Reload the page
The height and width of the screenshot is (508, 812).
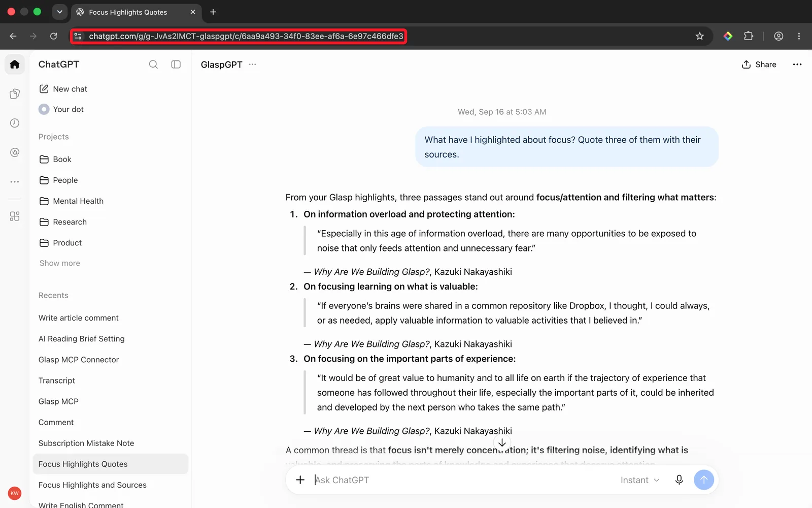(x=53, y=36)
